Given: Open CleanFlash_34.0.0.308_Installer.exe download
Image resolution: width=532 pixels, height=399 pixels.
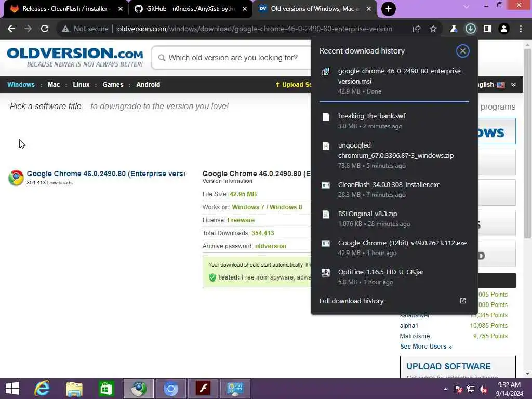Looking at the screenshot, I should [394, 189].
